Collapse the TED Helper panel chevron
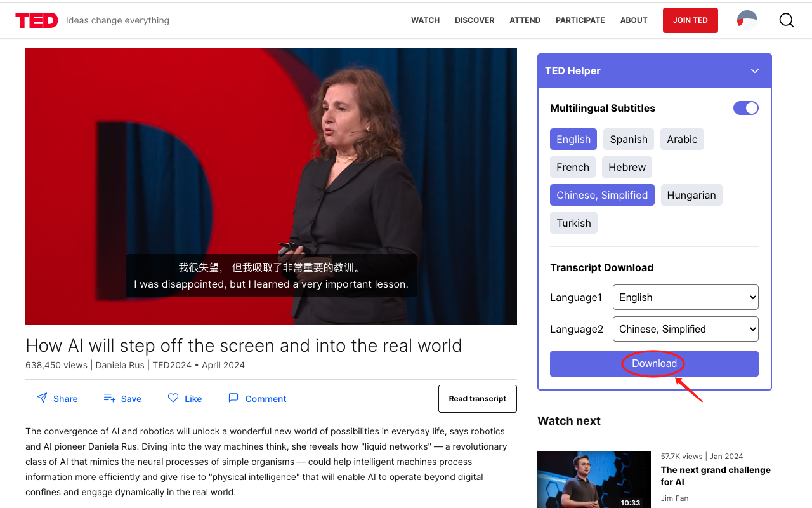Viewport: 812px width, 508px height. point(755,70)
